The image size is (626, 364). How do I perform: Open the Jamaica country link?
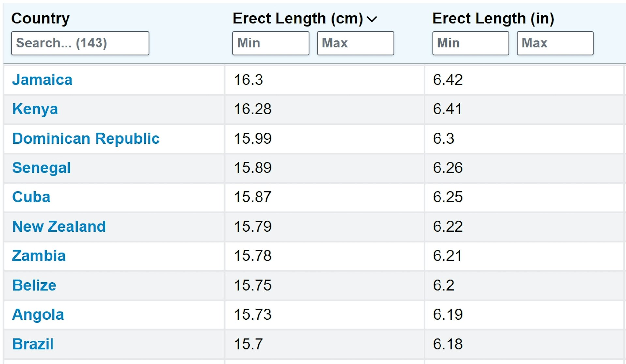(42, 80)
